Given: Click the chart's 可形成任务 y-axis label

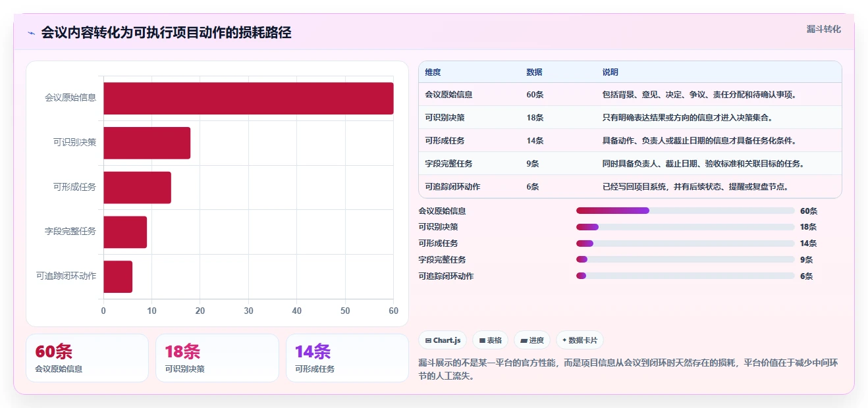Looking at the screenshot, I should click(x=74, y=188).
